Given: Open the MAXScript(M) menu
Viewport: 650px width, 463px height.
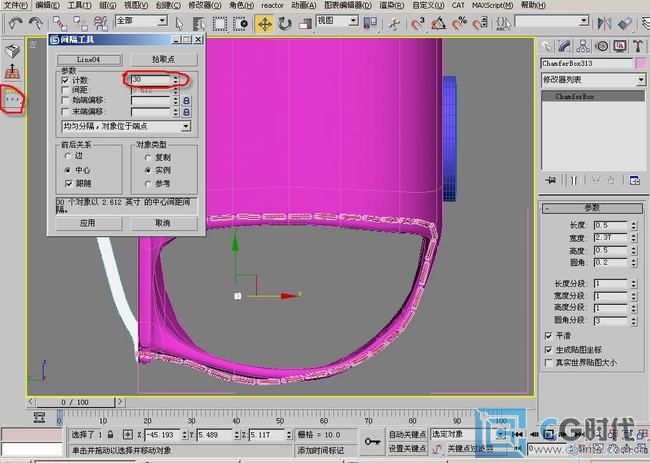Looking at the screenshot, I should (x=492, y=5).
